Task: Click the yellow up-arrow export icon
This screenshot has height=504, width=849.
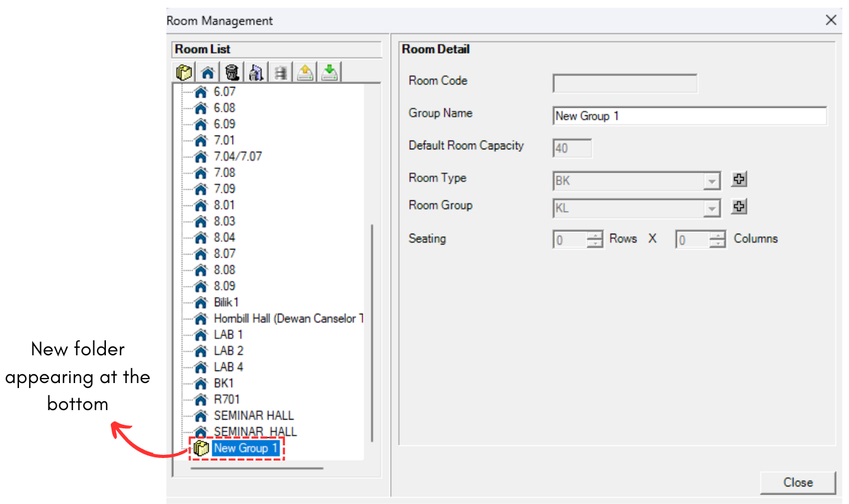Action: click(305, 72)
